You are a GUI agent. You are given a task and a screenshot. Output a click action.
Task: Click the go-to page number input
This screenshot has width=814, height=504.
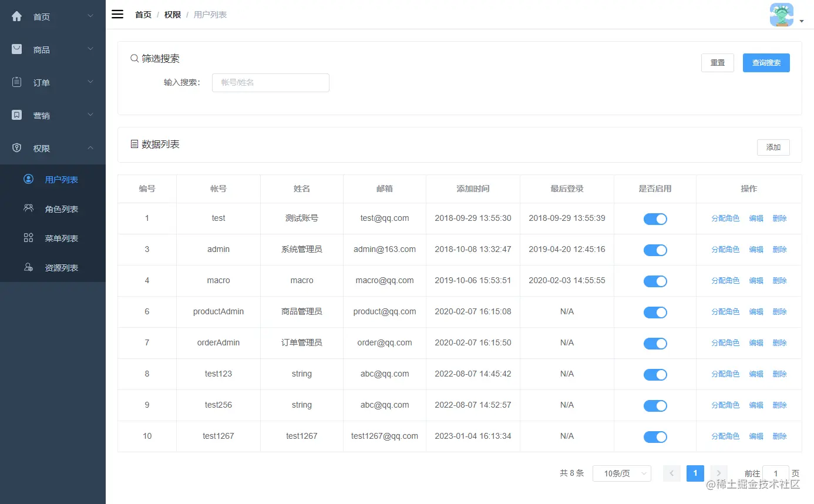tap(776, 473)
